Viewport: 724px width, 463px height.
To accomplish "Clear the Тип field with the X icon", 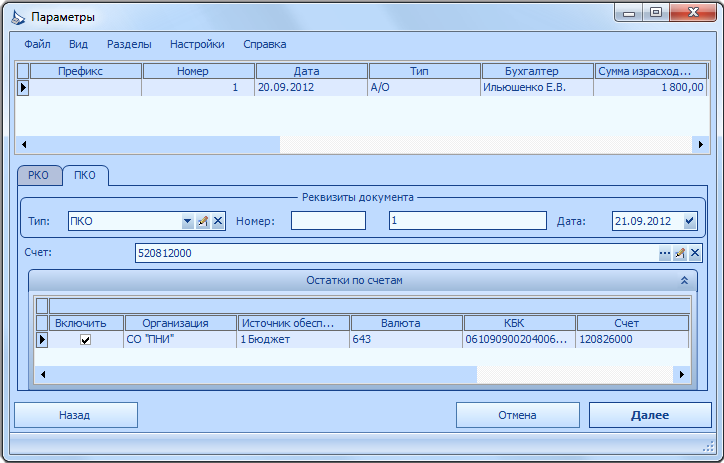I will pos(218,221).
